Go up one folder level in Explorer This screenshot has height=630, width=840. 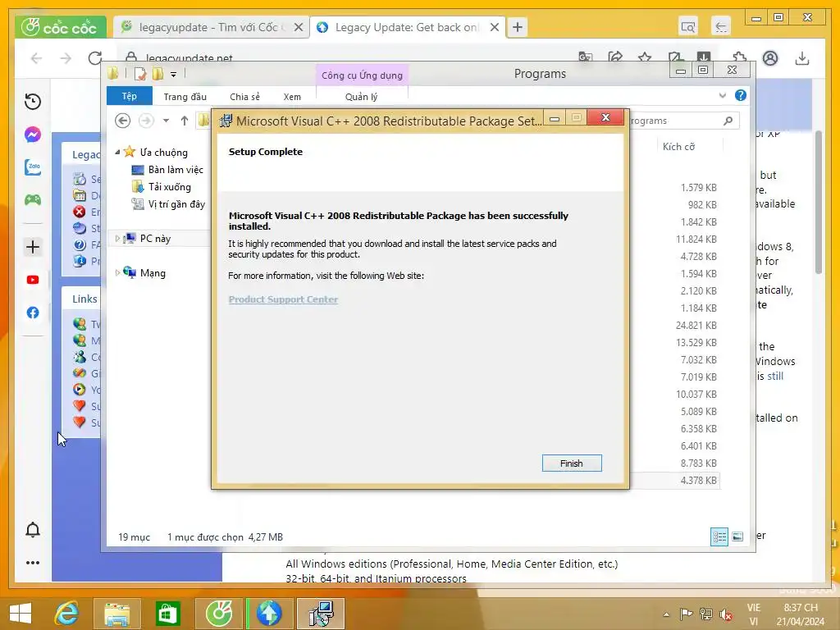click(185, 121)
